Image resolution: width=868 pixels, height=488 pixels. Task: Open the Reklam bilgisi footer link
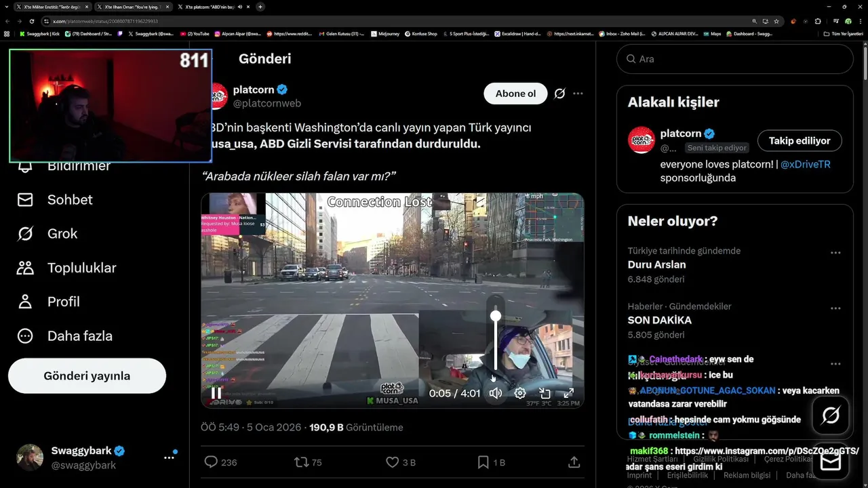(747, 475)
